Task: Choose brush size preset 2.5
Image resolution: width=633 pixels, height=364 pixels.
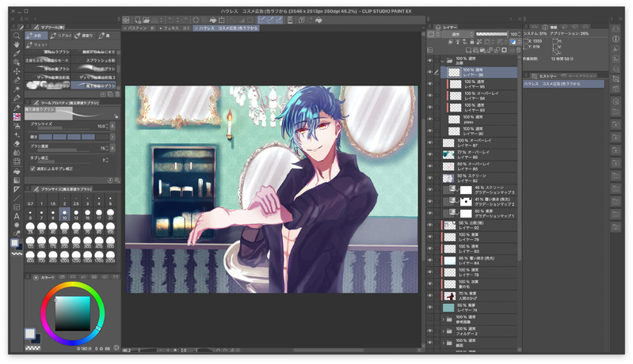Action: tap(76, 201)
